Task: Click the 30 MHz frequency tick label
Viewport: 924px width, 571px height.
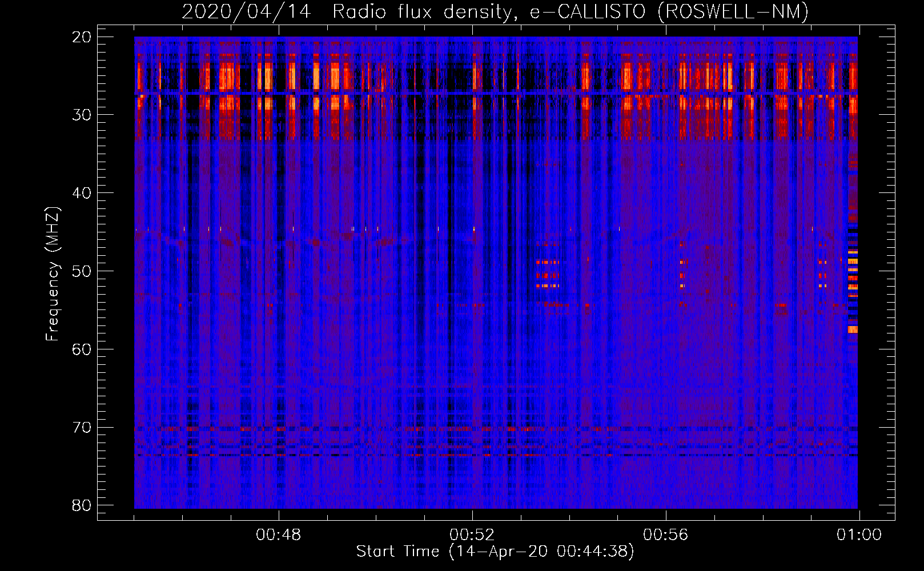Action: 82,115
